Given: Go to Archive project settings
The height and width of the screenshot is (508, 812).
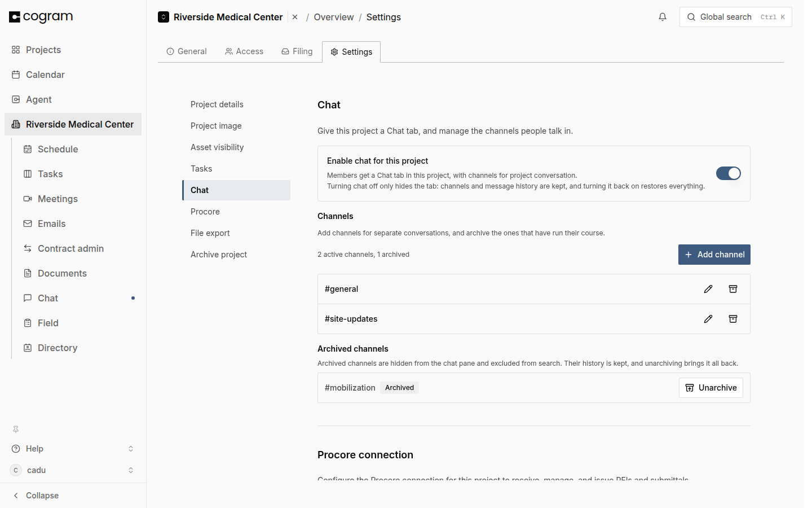Looking at the screenshot, I should [x=236, y=255].
